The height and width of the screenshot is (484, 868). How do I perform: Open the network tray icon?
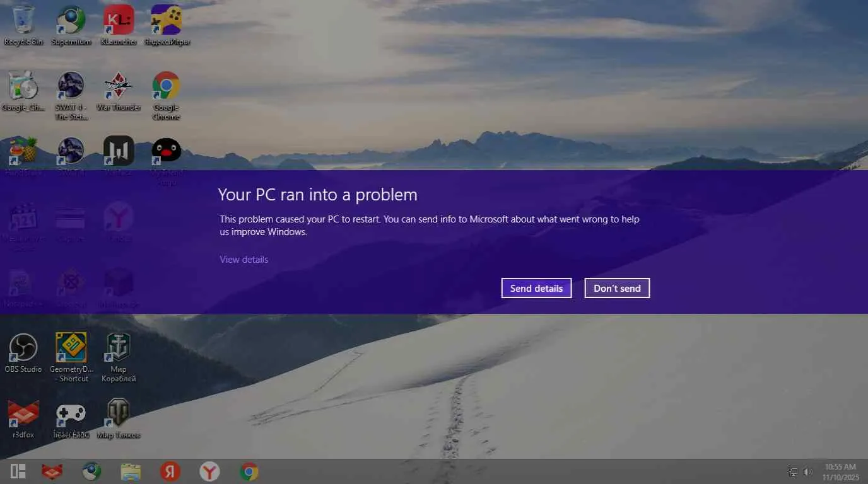point(793,472)
